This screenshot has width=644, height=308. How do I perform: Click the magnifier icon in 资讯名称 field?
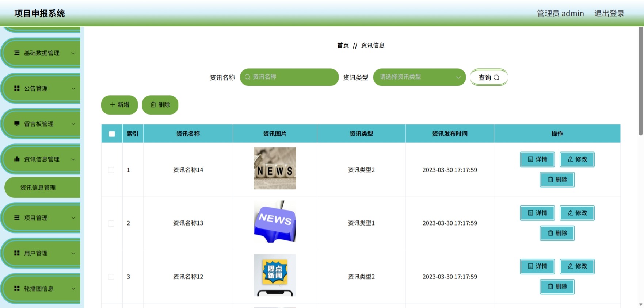pos(248,77)
